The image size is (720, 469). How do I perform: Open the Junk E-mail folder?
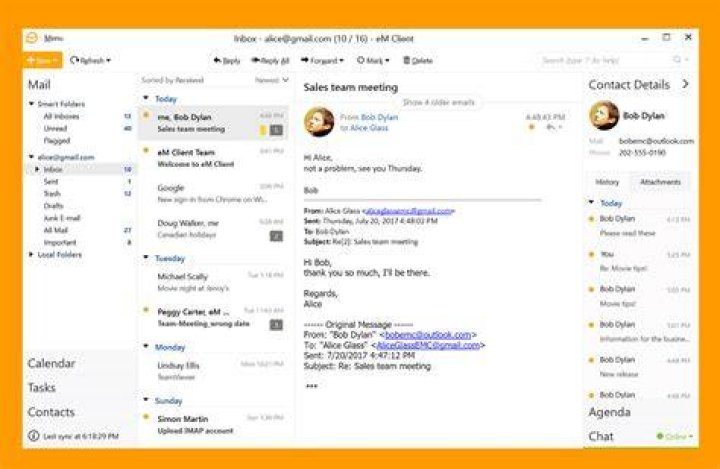62,218
